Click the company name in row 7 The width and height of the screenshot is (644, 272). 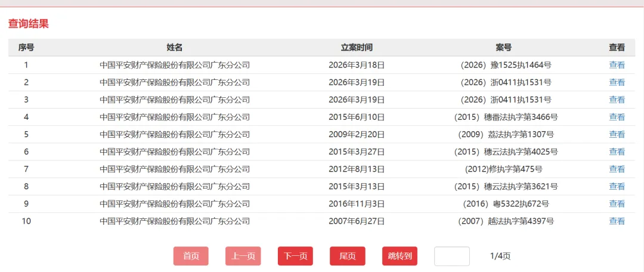click(x=175, y=169)
